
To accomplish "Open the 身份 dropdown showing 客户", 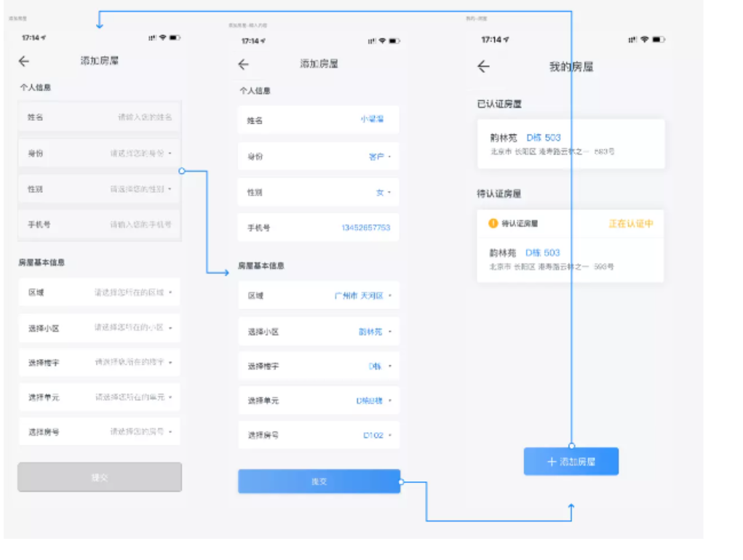I will (x=318, y=156).
